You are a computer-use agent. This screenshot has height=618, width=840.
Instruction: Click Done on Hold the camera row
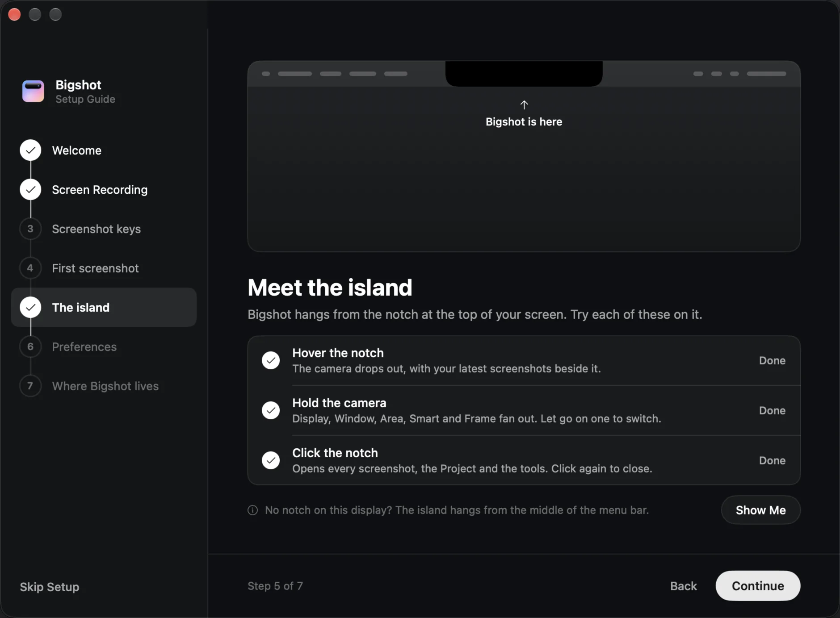[772, 410]
